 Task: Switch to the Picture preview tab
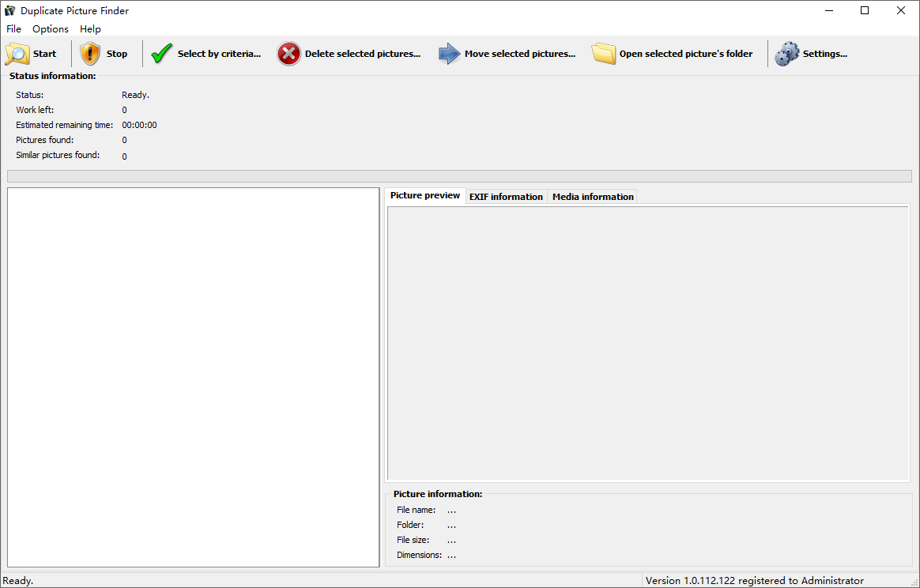(x=425, y=195)
